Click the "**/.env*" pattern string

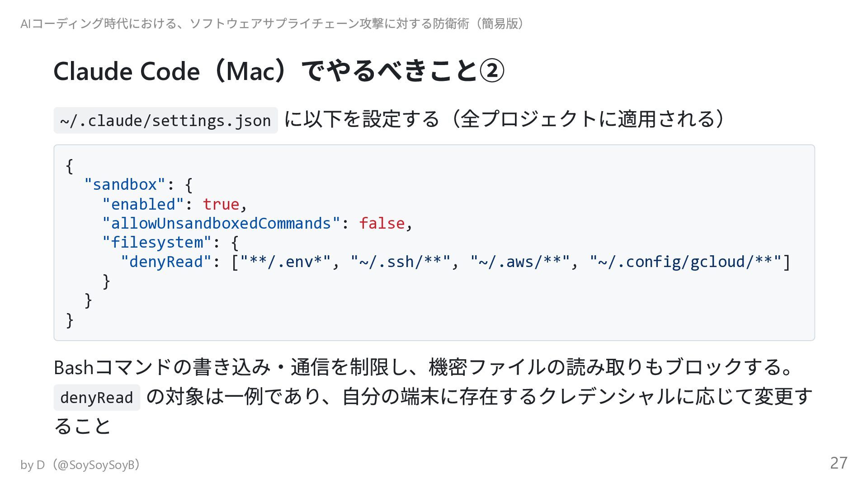[285, 262]
